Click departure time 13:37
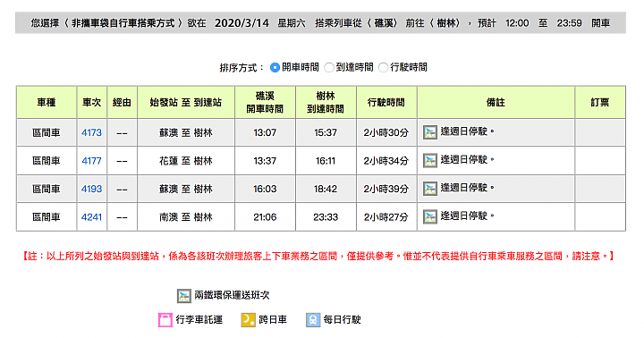644x338 pixels. point(265,161)
